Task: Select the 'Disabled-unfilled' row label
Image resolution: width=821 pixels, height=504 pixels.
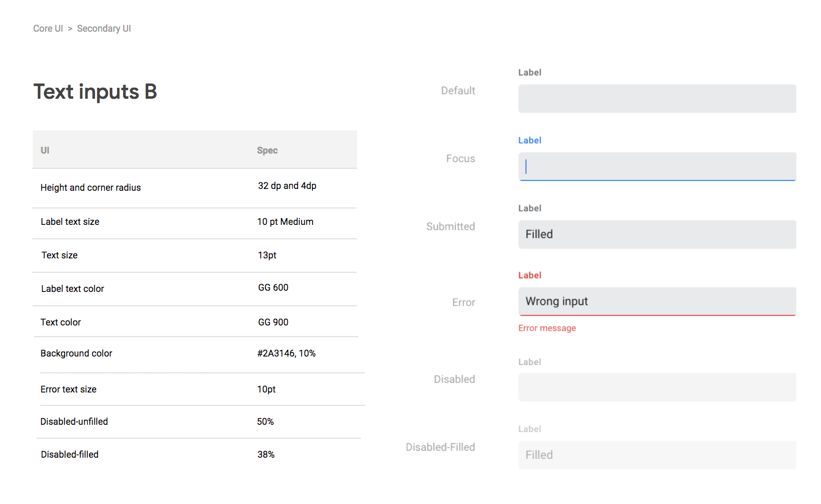Action: (74, 422)
